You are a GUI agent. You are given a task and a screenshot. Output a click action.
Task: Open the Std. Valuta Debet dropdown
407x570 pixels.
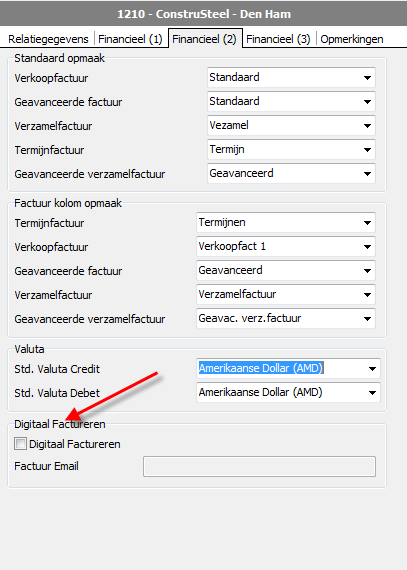(x=289, y=393)
